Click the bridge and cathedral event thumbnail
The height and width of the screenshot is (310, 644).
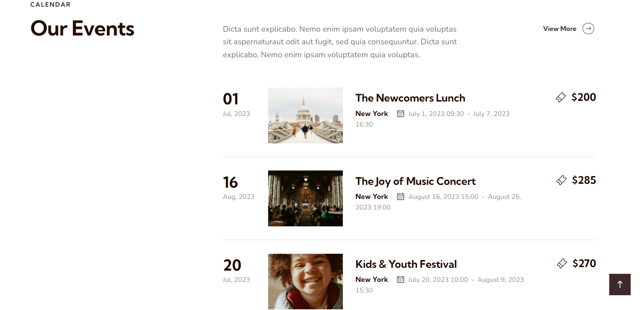click(x=305, y=115)
